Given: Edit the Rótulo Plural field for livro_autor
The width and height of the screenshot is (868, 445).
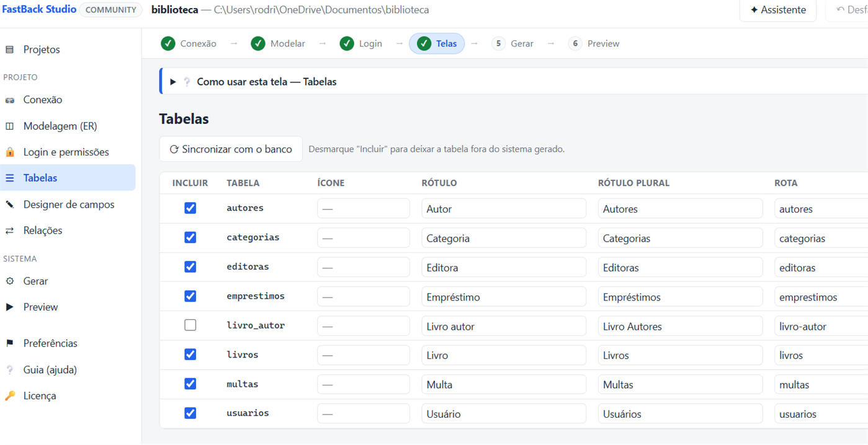Looking at the screenshot, I should [x=680, y=326].
